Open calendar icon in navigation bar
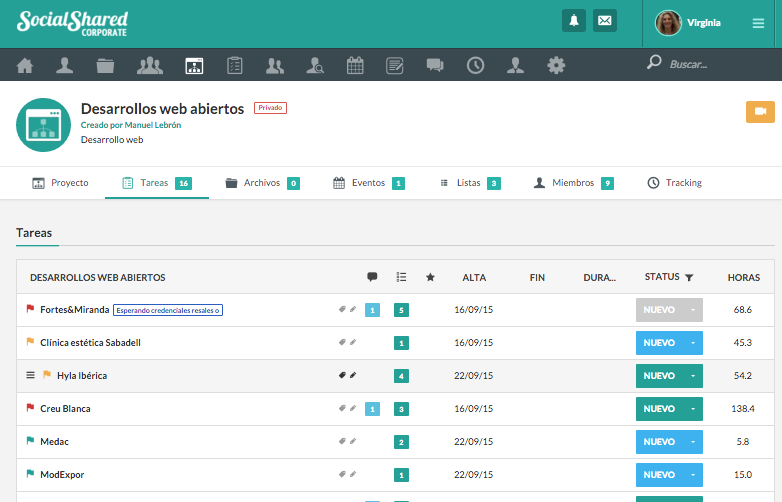The width and height of the screenshot is (782, 502). [355, 66]
